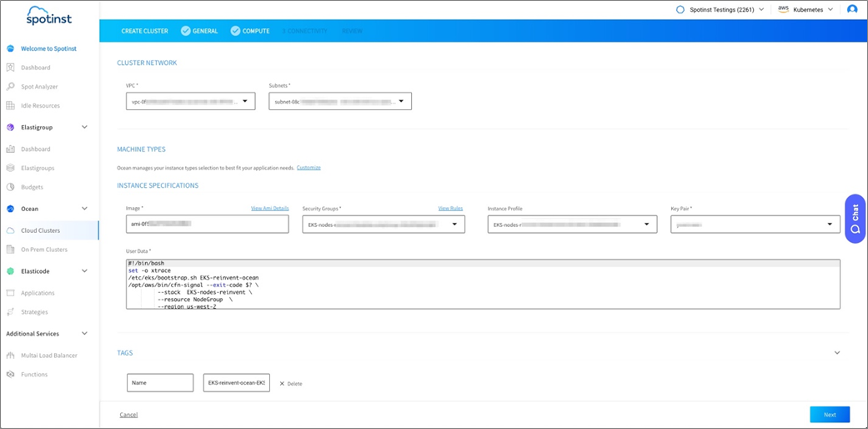This screenshot has height=429, width=868.
Task: Open the Security Groups dropdown
Action: tap(384, 224)
